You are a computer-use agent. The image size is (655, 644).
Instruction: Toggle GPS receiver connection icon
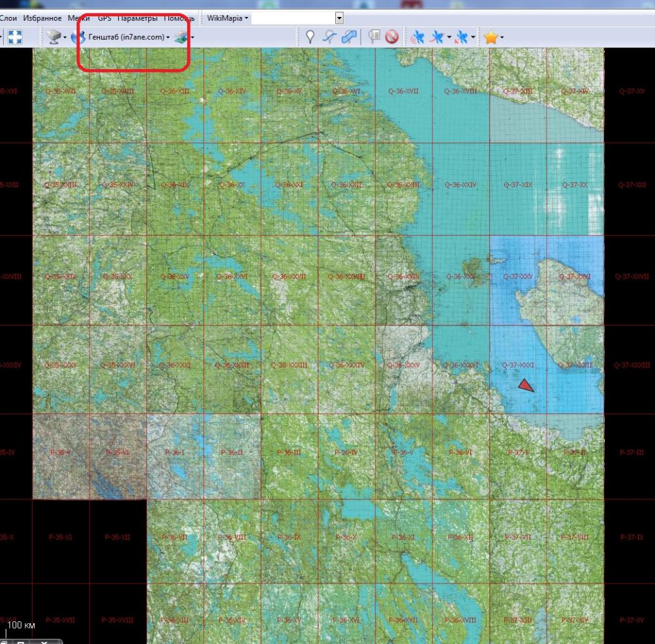point(417,37)
